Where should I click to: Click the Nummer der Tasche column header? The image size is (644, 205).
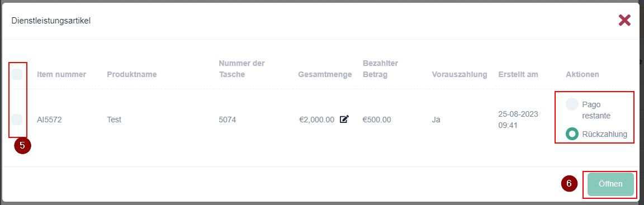pos(242,69)
